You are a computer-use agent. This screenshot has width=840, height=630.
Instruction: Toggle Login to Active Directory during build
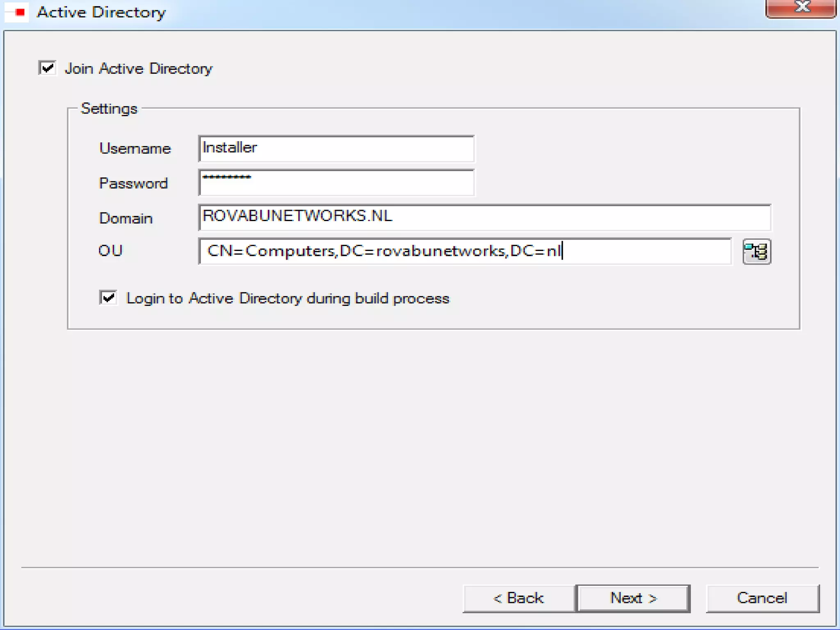point(108,298)
